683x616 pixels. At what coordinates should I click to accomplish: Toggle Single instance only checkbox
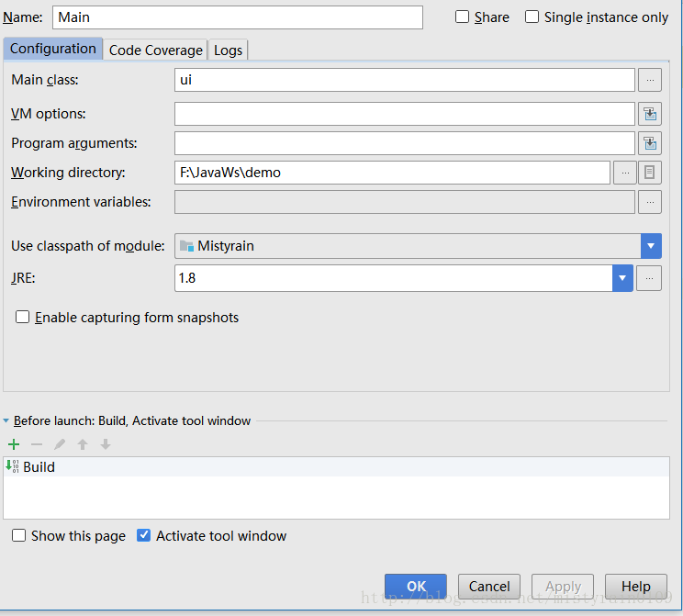pos(532,17)
